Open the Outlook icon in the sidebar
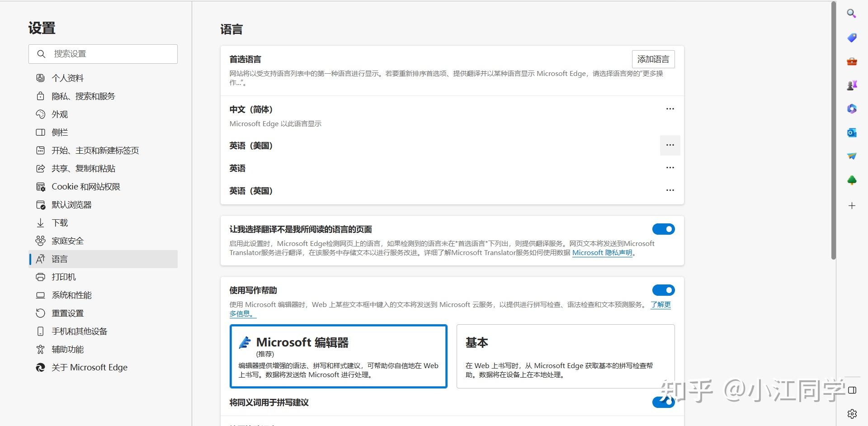868x426 pixels. [x=852, y=133]
